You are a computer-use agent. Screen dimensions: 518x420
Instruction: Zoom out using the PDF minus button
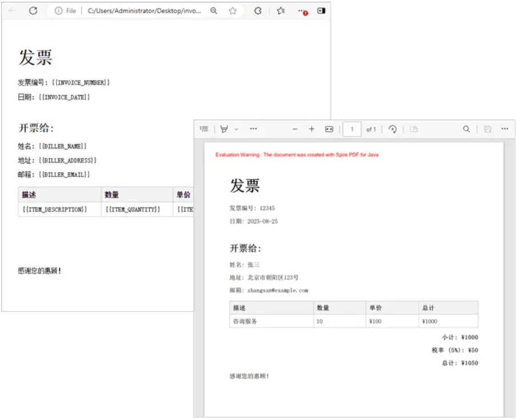pos(295,129)
